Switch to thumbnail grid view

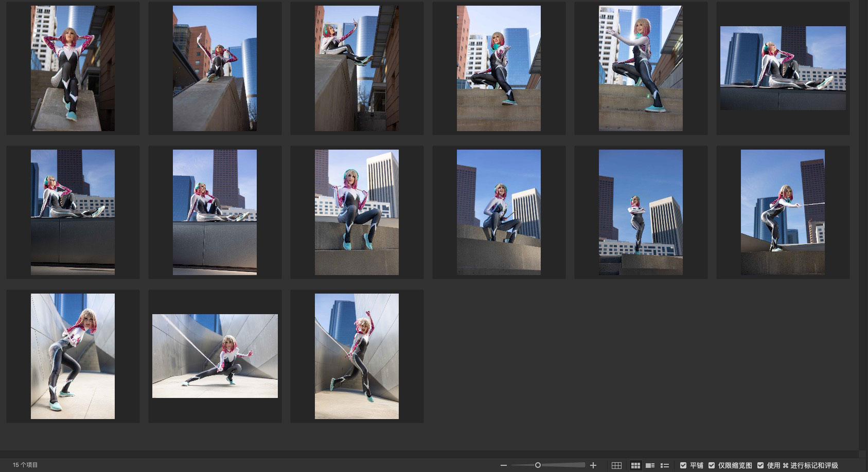[x=635, y=465]
